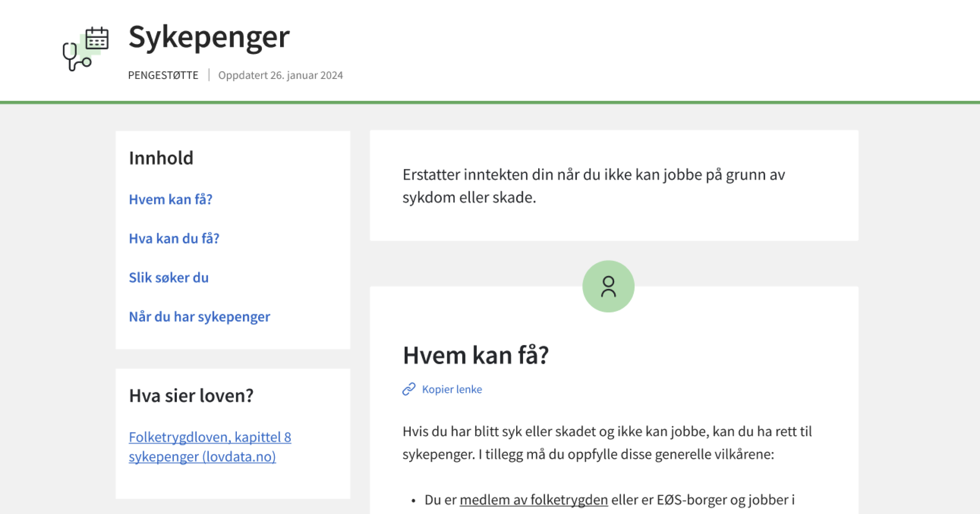
Task: Click the Innhold heading
Action: [161, 158]
